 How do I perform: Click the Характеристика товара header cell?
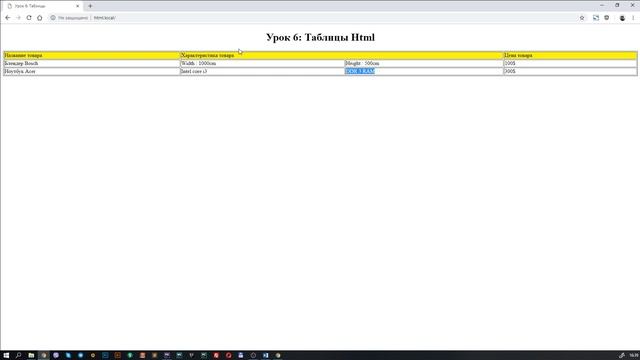pos(342,56)
